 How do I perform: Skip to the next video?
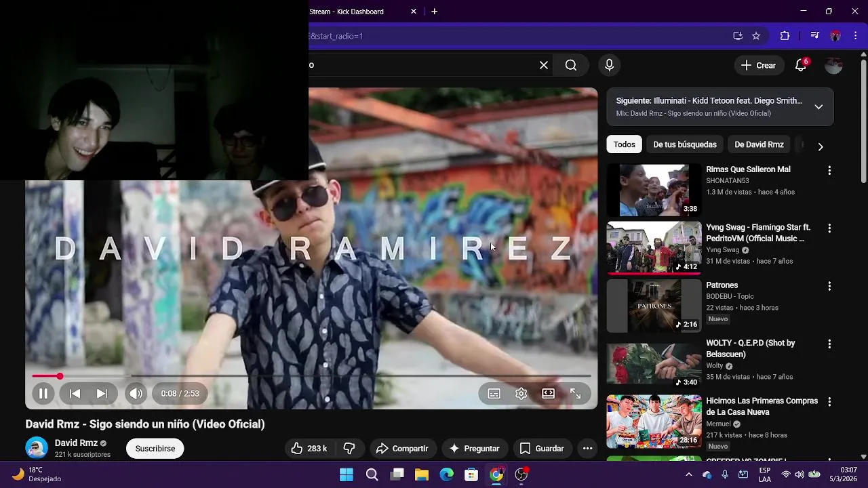click(x=101, y=393)
